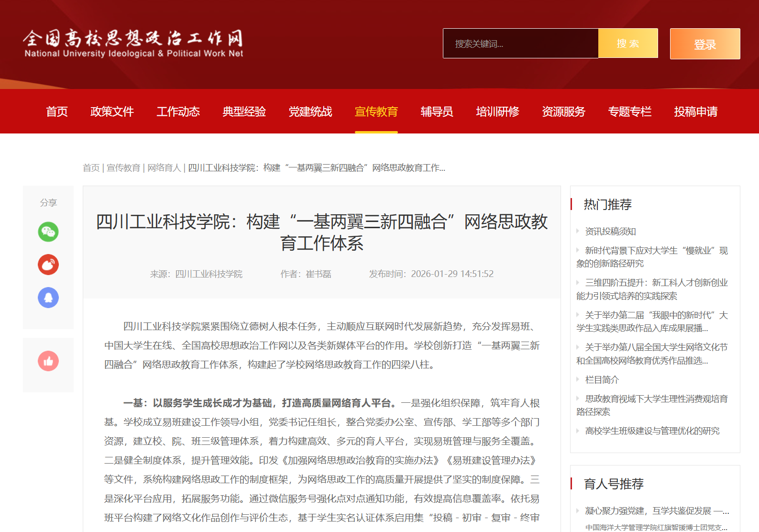Open the 培训研修 menu item
The image size is (759, 532).
coord(497,111)
